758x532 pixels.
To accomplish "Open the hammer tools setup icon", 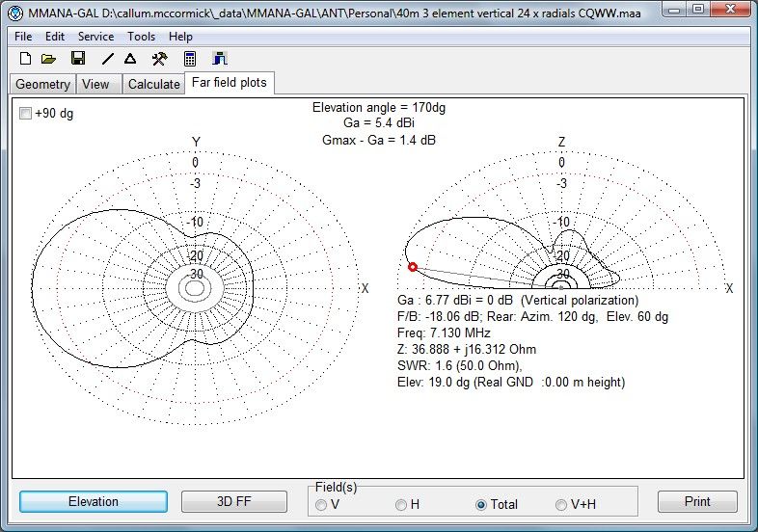I will click(x=160, y=59).
